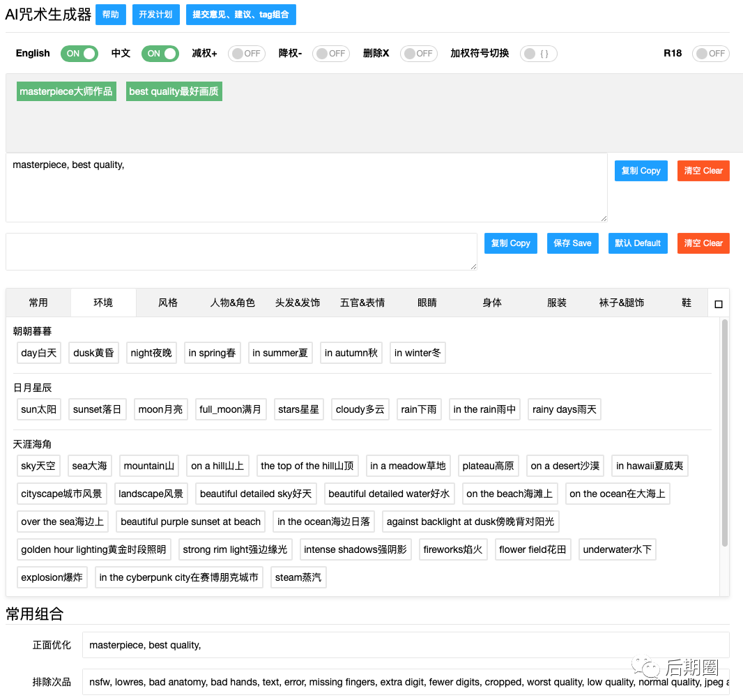Enable the R18 switch
Screen dimensions: 743x700
tap(710, 54)
